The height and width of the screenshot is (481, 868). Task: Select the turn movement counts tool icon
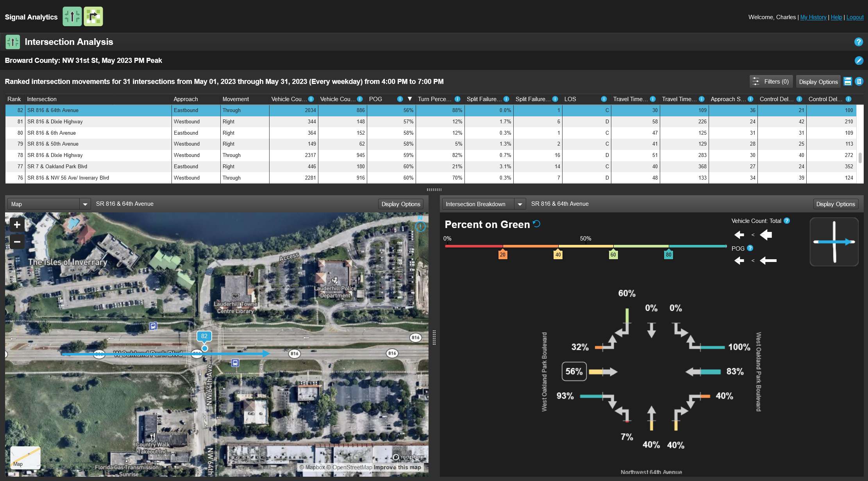pyautogui.click(x=93, y=16)
